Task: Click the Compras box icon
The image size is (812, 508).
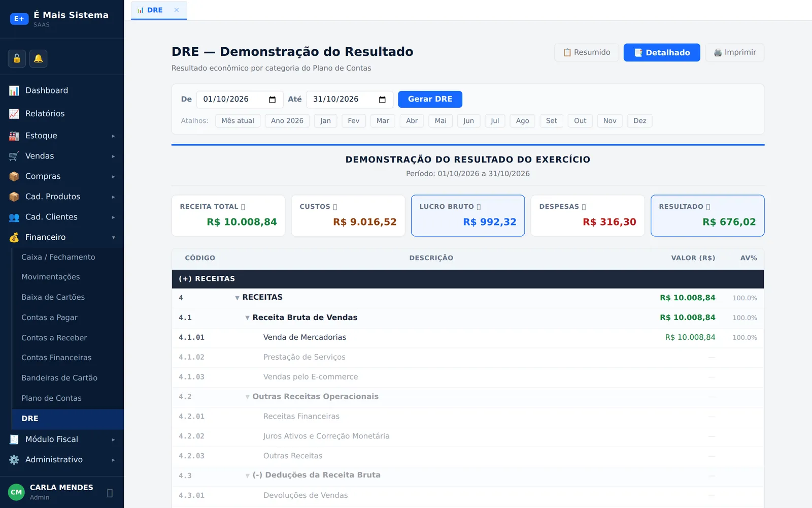Action: pos(14,176)
